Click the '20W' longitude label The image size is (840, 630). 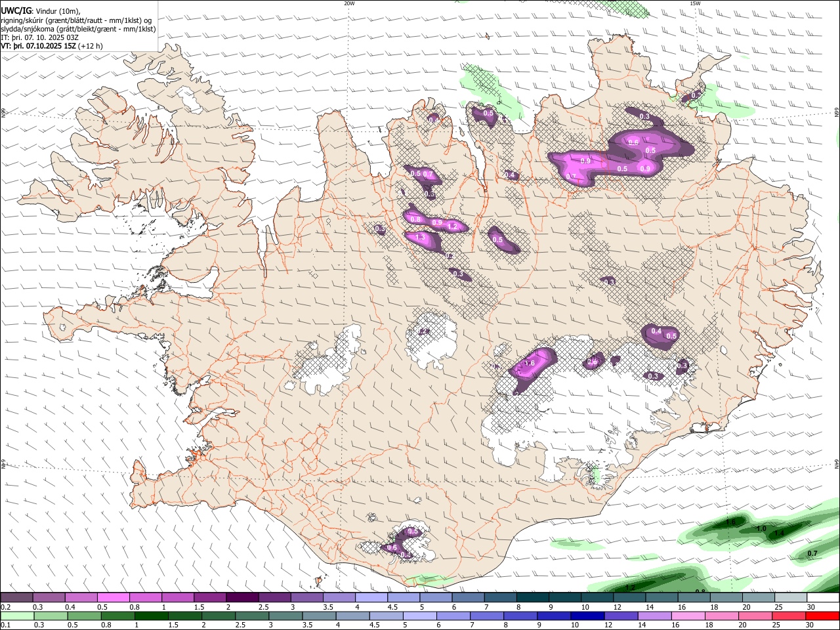click(349, 3)
